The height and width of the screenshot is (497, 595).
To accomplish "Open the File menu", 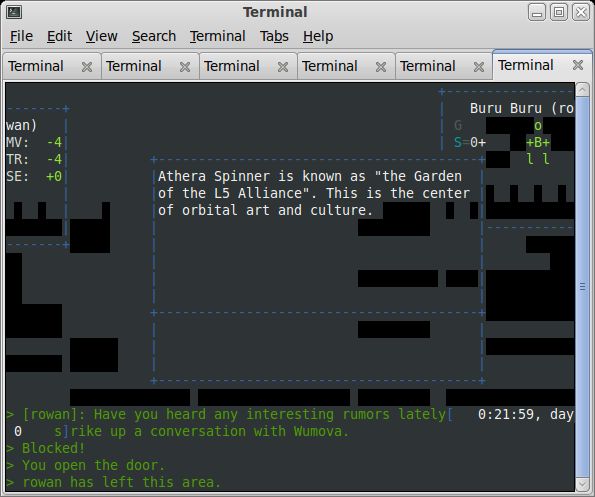I will point(21,36).
